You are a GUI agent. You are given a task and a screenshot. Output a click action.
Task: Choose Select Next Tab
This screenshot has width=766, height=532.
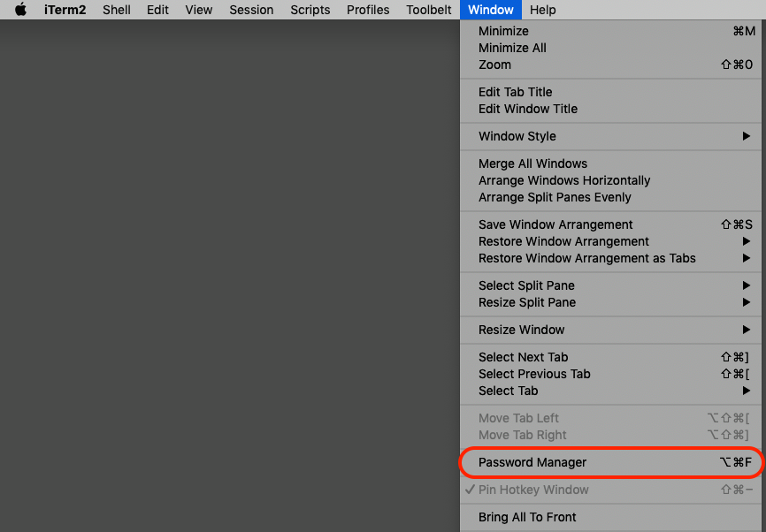point(610,357)
